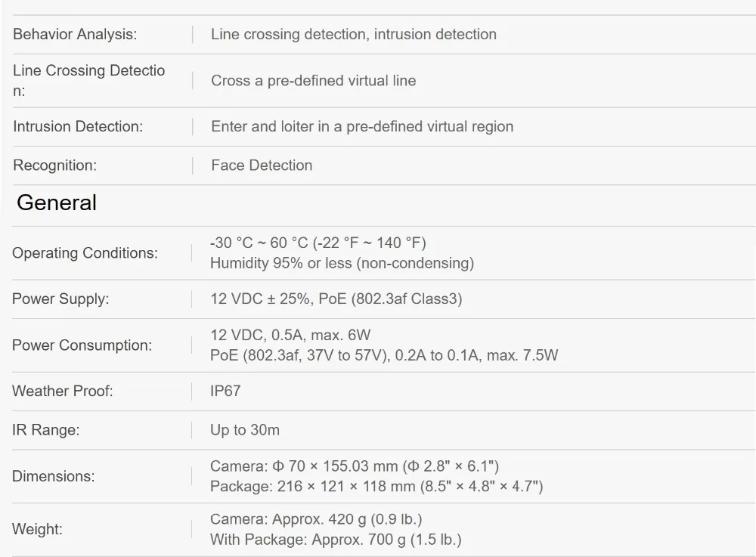Click the Power Consumption label
Screen dimensions: 756x557
click(82, 345)
